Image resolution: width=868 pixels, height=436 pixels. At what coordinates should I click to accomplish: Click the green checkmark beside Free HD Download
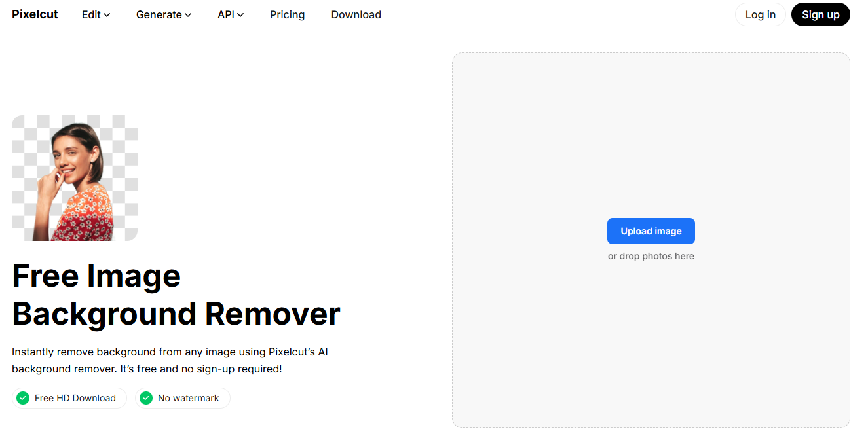(x=23, y=398)
